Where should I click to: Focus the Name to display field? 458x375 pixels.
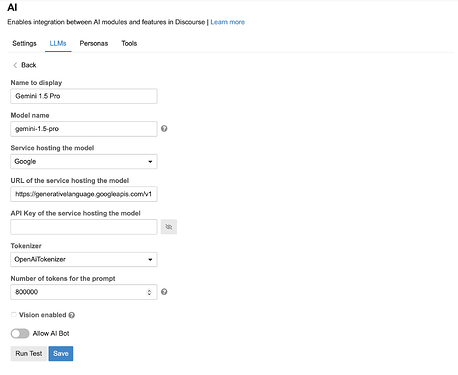pyautogui.click(x=84, y=96)
